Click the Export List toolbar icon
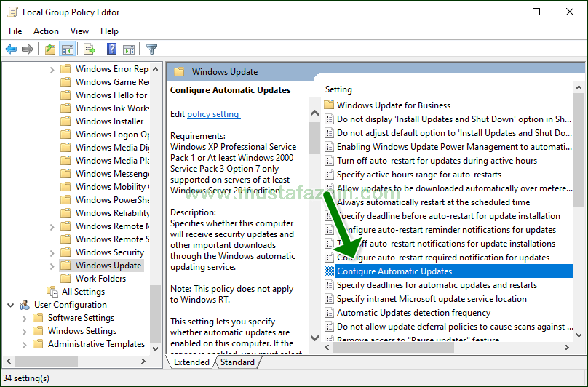This screenshot has width=588, height=387. coord(90,49)
